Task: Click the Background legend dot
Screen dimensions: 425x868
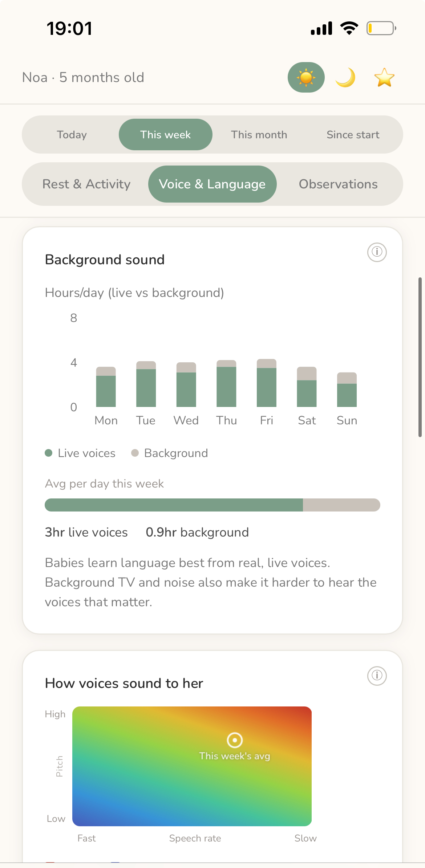Action: pos(136,453)
